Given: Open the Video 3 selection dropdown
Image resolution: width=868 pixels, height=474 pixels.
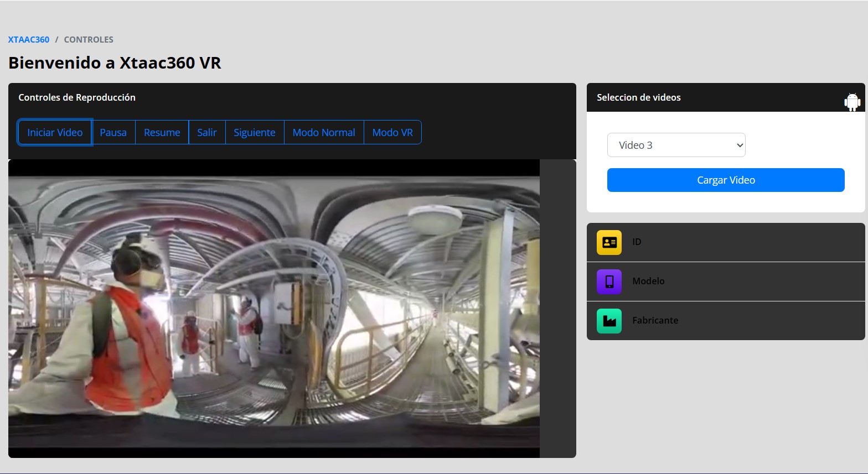Looking at the screenshot, I should (676, 145).
